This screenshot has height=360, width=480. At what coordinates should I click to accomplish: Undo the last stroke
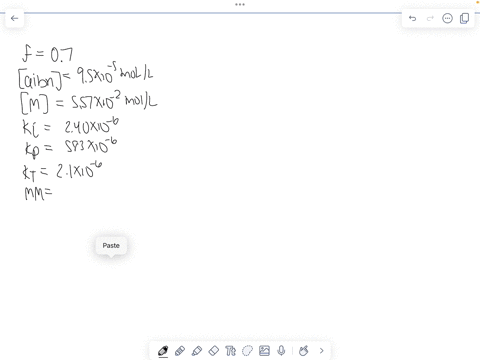click(x=412, y=18)
